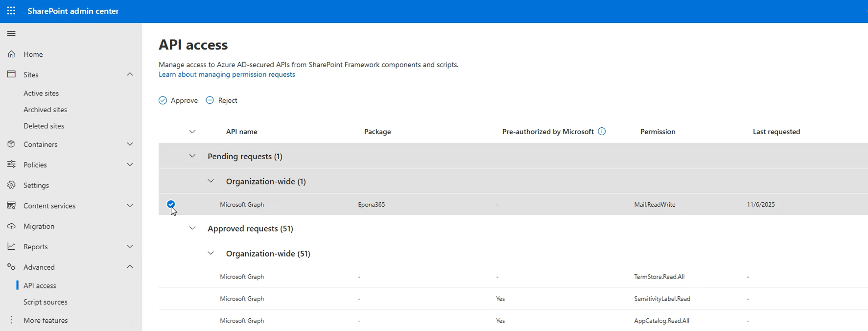Click the Pre-authorized by Microsoft info icon
868x331 pixels.
[x=602, y=131]
